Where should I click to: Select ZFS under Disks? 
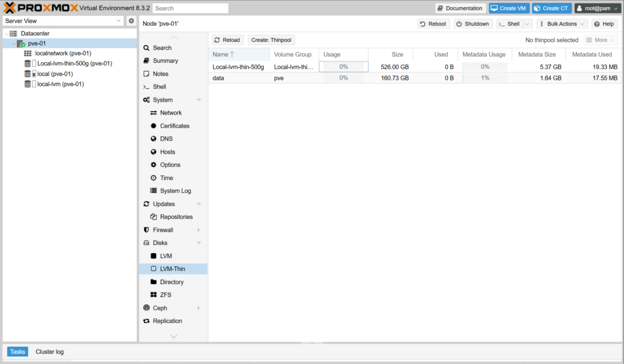(x=165, y=295)
